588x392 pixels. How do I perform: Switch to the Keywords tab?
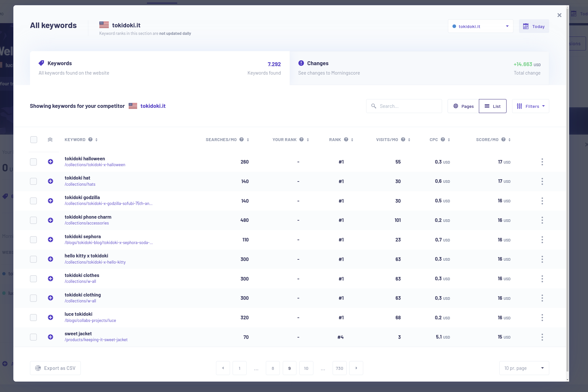tap(160, 68)
